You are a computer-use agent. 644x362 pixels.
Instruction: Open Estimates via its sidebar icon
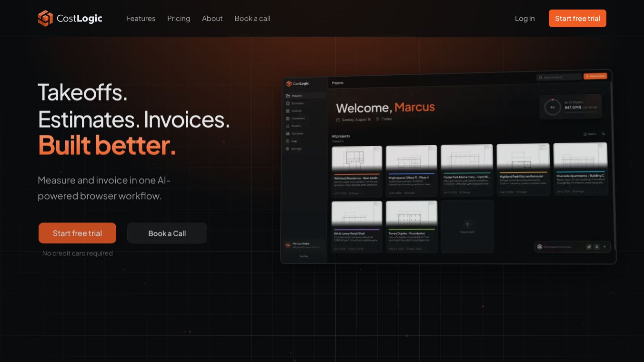[x=288, y=103]
